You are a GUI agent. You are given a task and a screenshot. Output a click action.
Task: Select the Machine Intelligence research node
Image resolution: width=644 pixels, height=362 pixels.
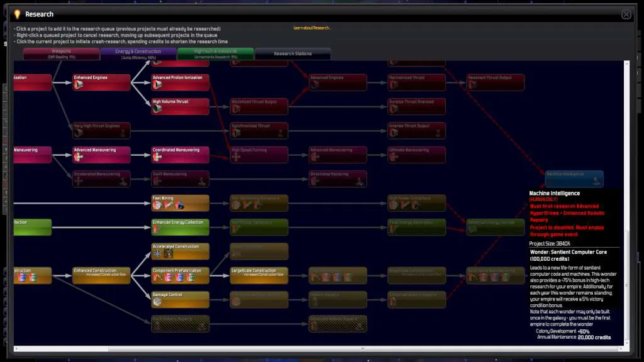[574, 179]
